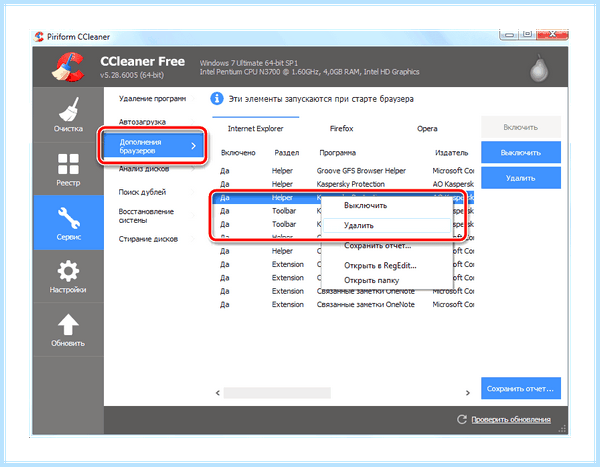Open Настройки gear icon
600x467 pixels.
point(68,276)
